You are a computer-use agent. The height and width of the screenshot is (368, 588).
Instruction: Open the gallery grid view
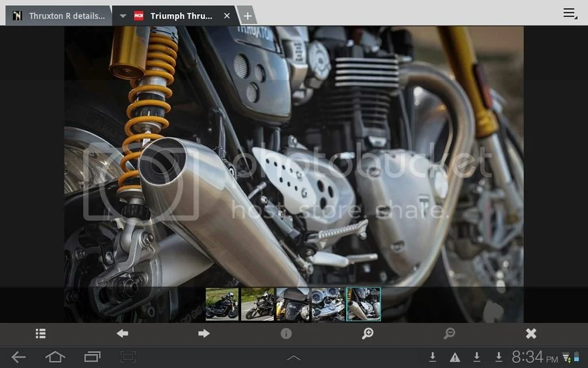click(40, 333)
